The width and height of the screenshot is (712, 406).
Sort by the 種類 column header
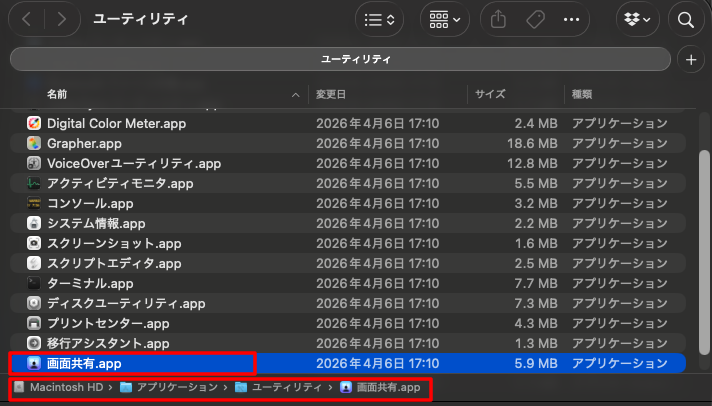[x=582, y=94]
